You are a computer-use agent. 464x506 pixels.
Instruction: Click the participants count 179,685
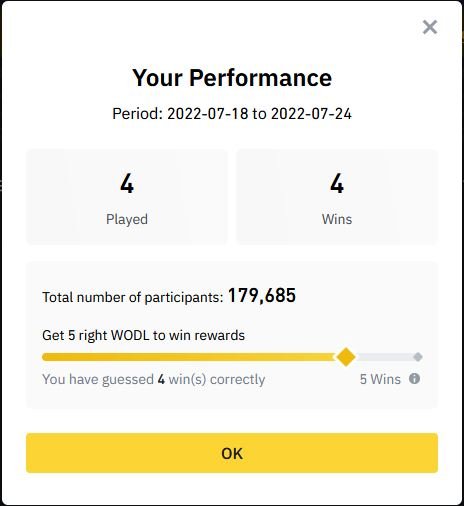262,295
